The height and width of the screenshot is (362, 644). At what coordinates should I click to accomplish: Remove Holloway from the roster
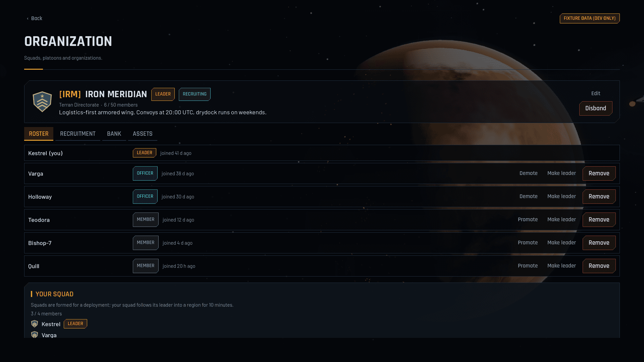tap(599, 196)
